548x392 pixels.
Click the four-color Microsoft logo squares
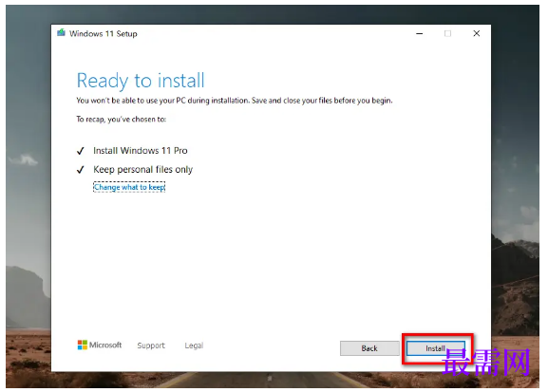(82, 345)
